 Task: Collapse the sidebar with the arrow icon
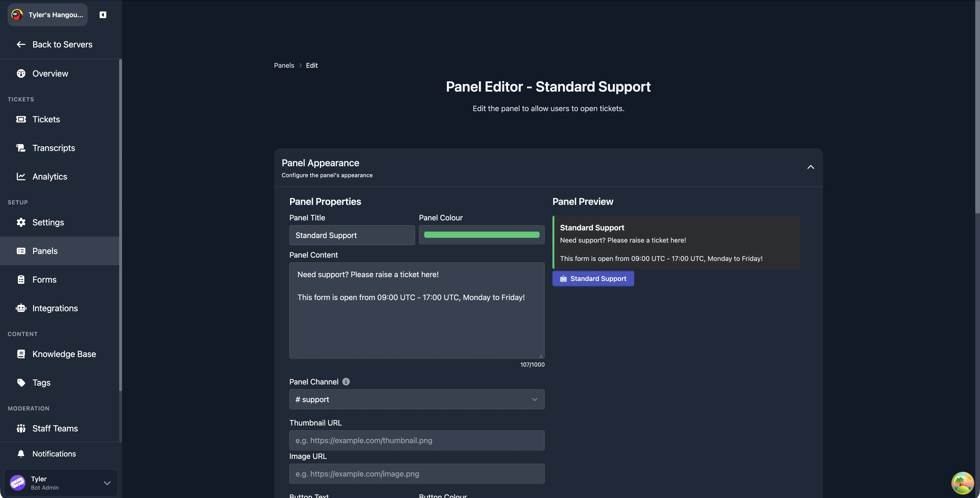point(103,15)
